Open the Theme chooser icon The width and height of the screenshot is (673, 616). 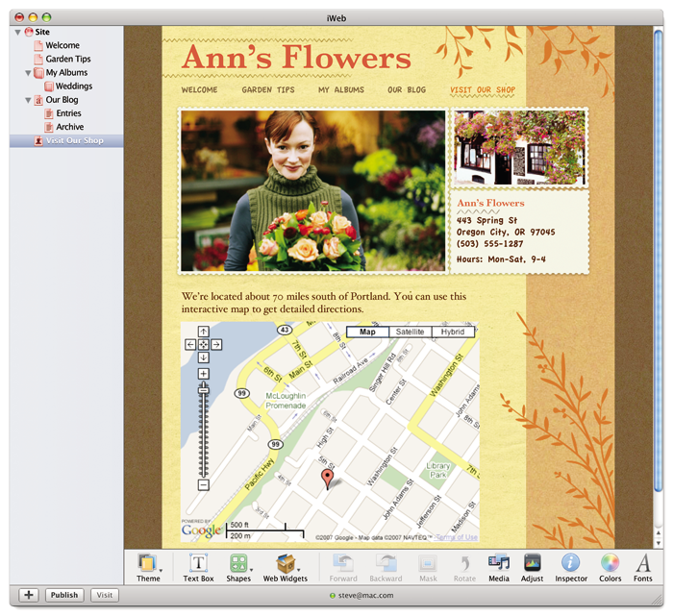147,563
